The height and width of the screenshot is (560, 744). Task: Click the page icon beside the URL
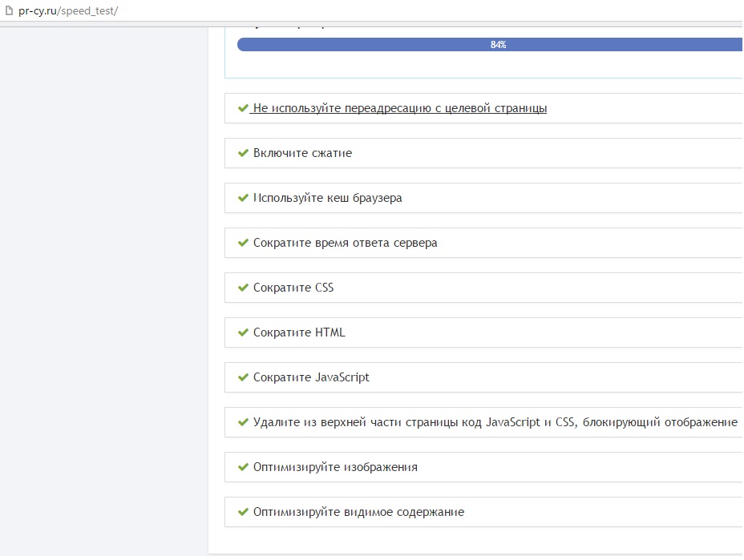coord(9,10)
